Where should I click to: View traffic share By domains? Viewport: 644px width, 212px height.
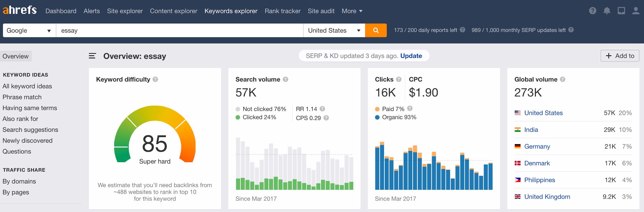[x=19, y=181]
